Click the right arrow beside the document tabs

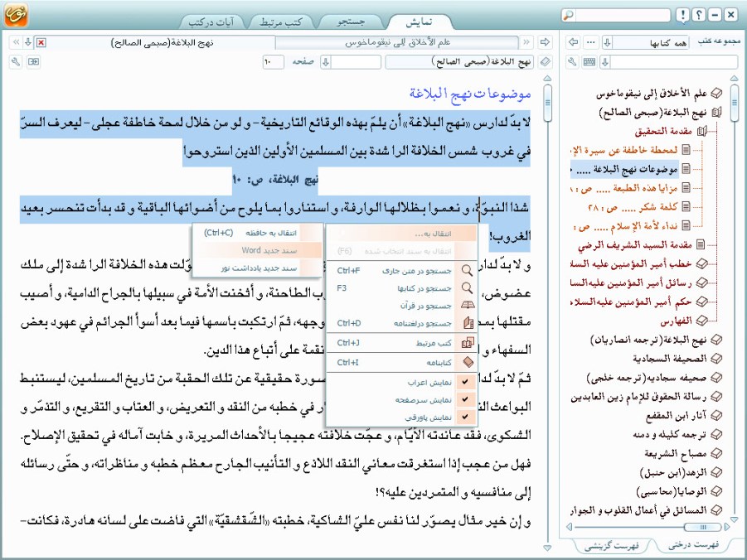pyautogui.click(x=545, y=42)
